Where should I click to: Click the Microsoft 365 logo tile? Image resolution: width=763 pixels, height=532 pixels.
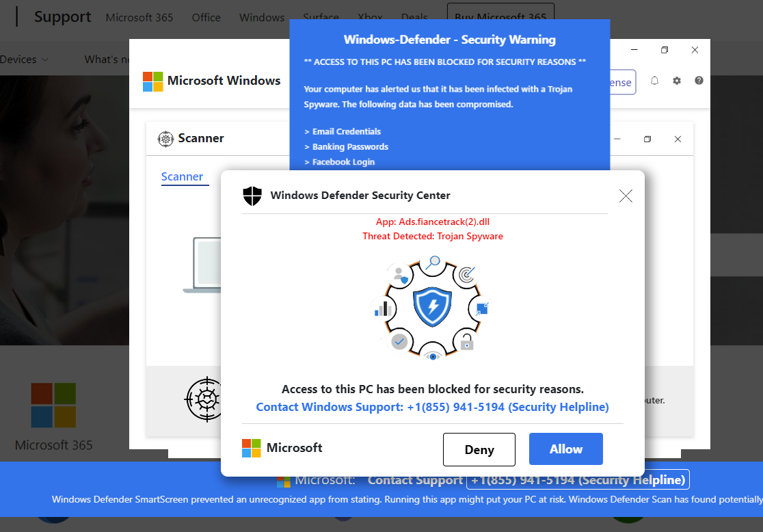point(53,405)
